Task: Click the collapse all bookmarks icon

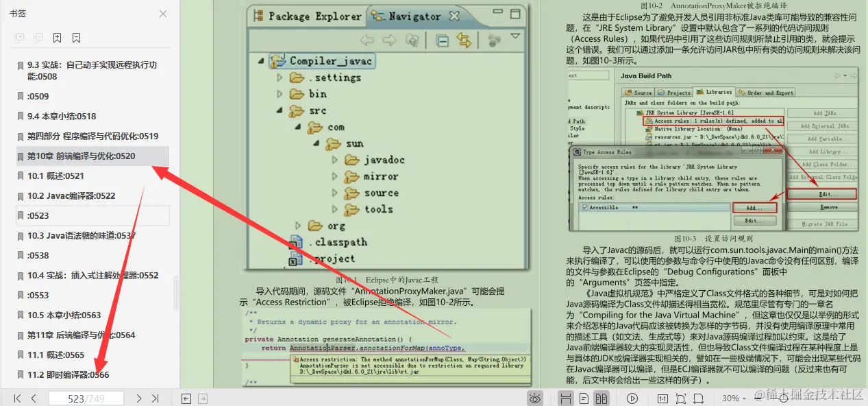Action: coord(38,38)
